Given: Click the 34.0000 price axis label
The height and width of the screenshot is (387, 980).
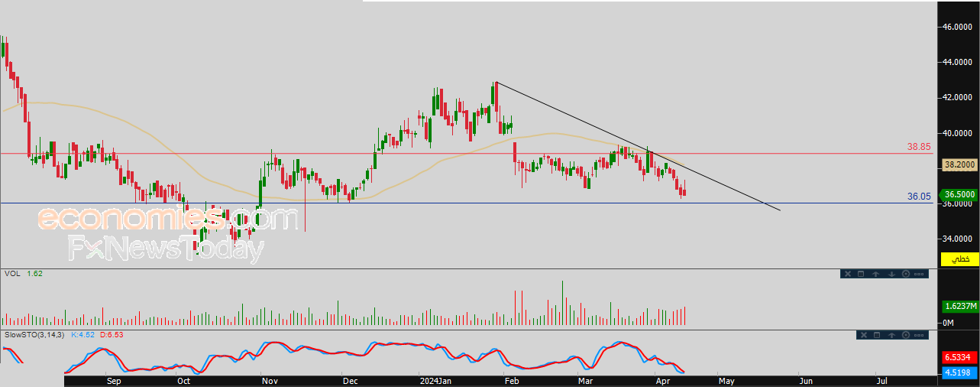Looking at the screenshot, I should 958,238.
